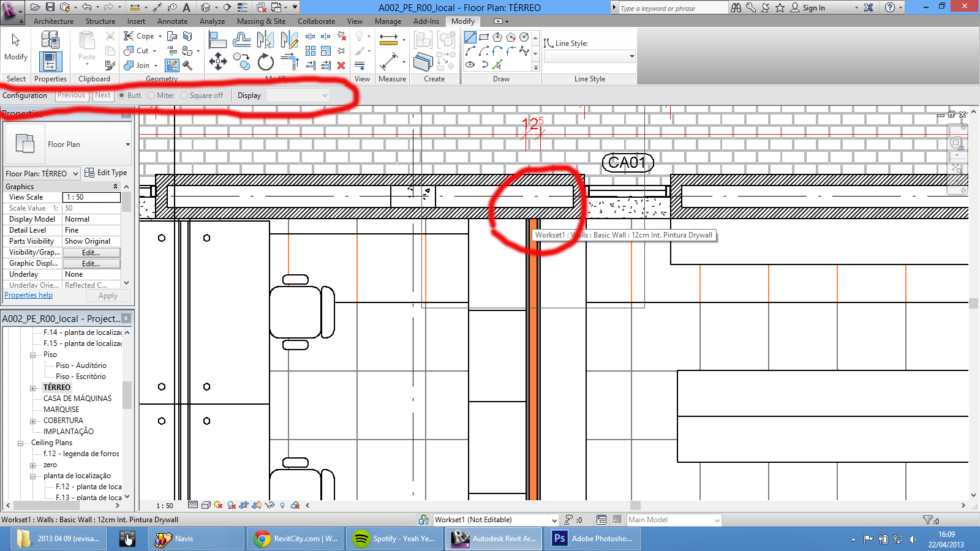Collapse the Ceiling Plans tree node

[x=20, y=443]
